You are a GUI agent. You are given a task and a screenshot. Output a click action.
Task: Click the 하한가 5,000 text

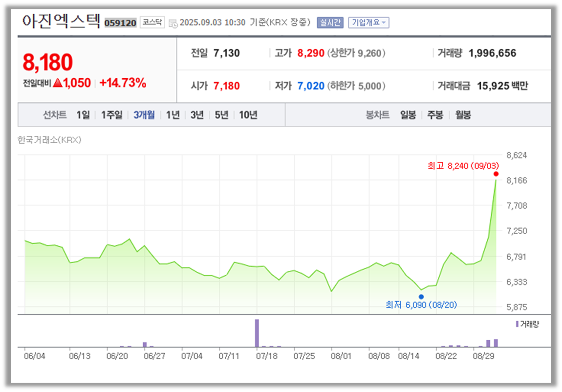356,86
